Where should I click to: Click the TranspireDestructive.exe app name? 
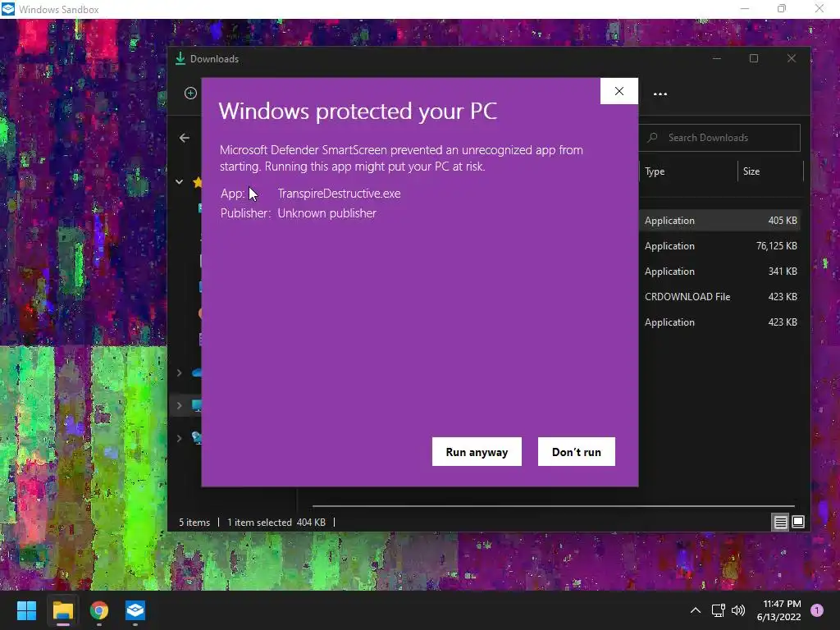[339, 194]
